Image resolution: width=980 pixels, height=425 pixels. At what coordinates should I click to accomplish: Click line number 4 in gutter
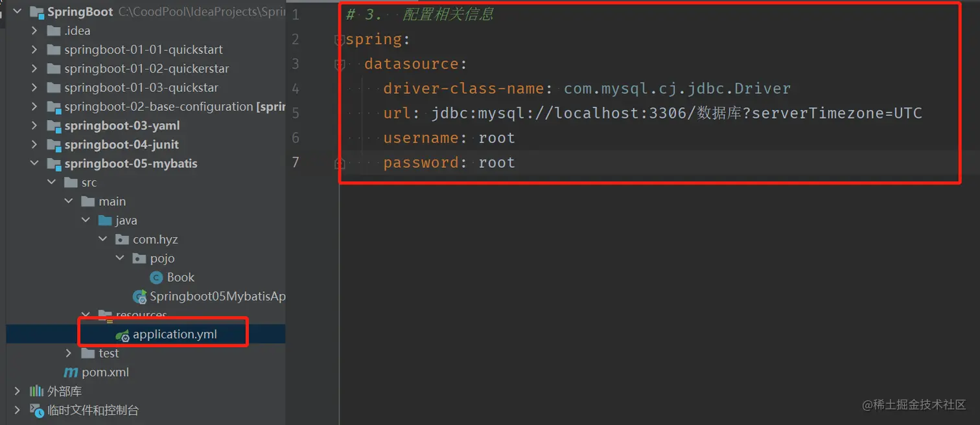[x=296, y=88]
